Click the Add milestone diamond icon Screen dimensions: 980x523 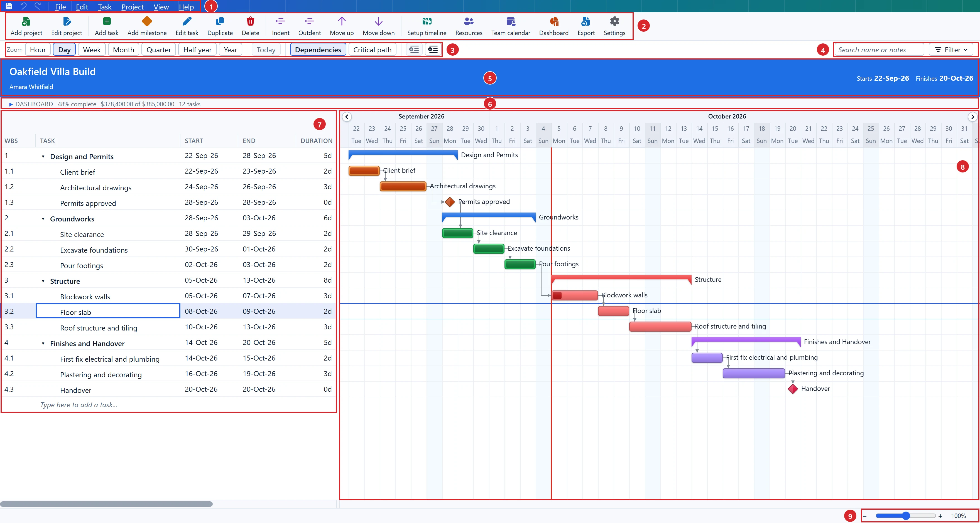(147, 21)
